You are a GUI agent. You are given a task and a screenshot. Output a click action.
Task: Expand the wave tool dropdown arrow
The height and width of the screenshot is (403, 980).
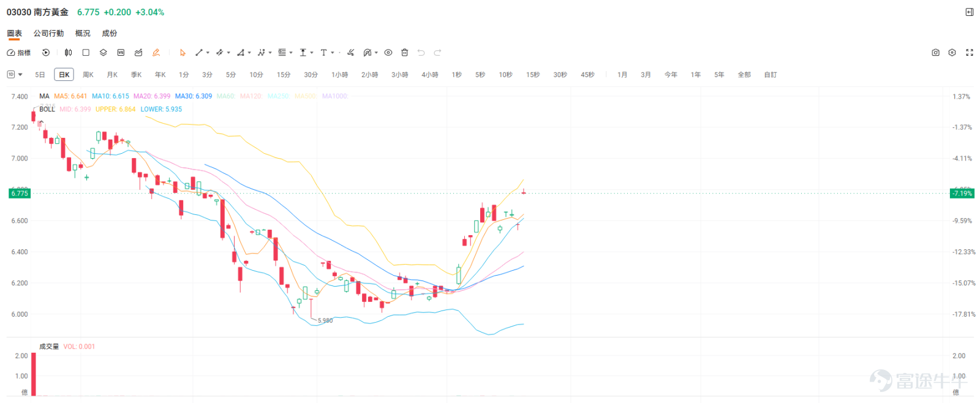tap(270, 53)
